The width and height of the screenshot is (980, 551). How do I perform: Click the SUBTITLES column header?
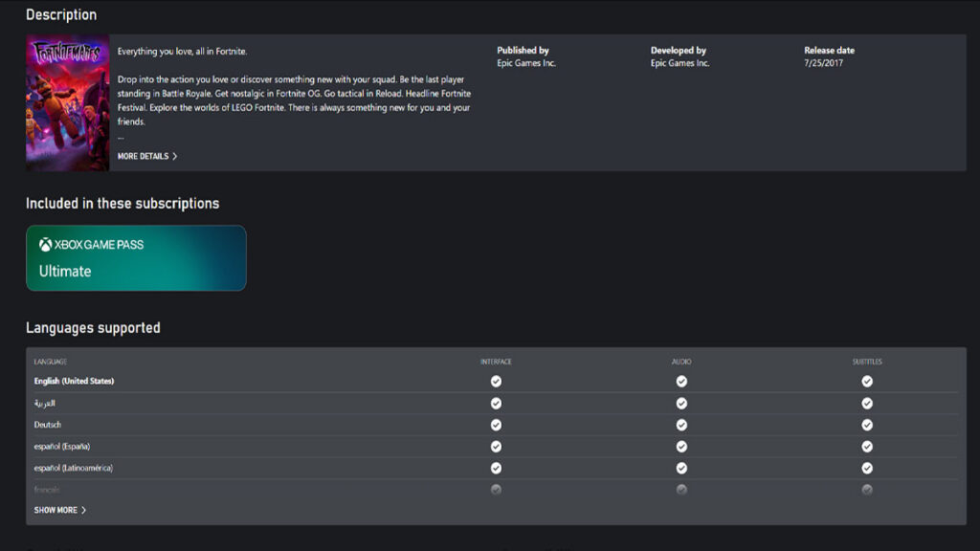pos(867,362)
